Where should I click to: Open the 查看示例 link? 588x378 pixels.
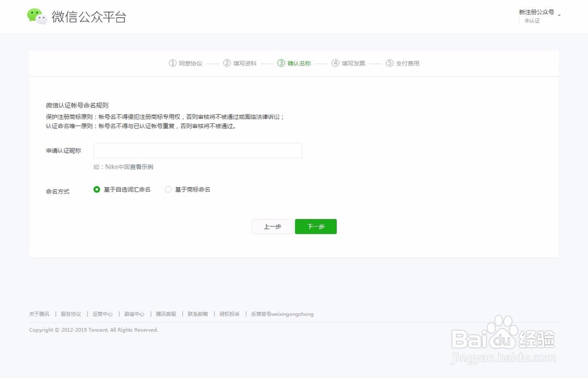click(141, 167)
